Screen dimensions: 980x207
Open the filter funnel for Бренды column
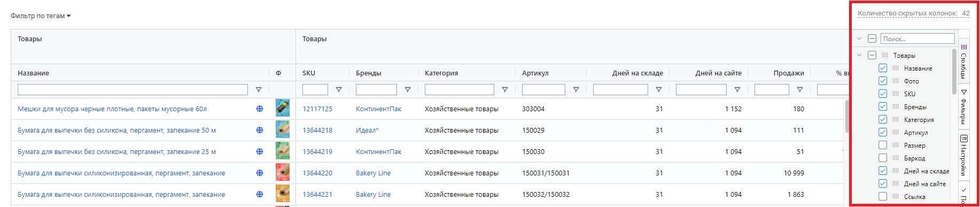(x=408, y=90)
